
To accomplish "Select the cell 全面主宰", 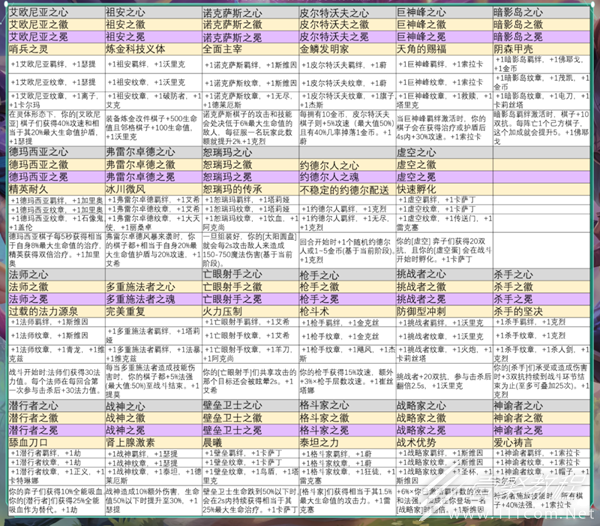I will [250, 49].
